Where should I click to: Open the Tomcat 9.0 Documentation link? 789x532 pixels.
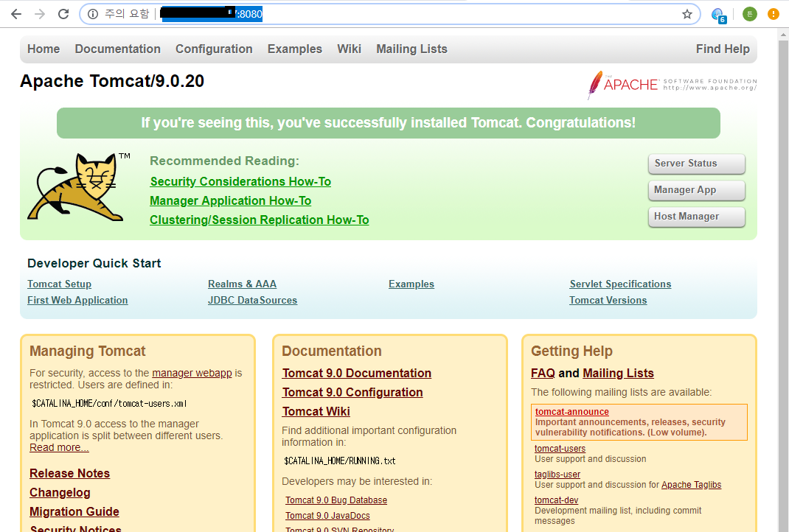(x=356, y=373)
